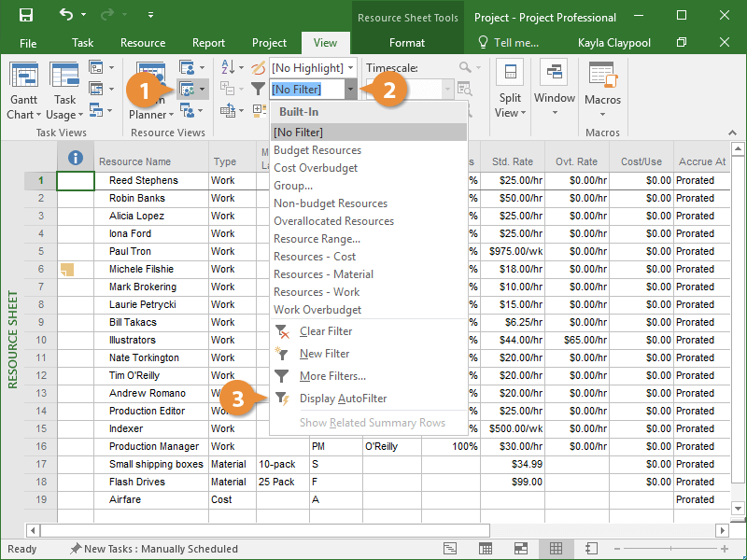Screen dimensions: 747x560
Task: Click the Save icon in title bar
Action: click(26, 15)
